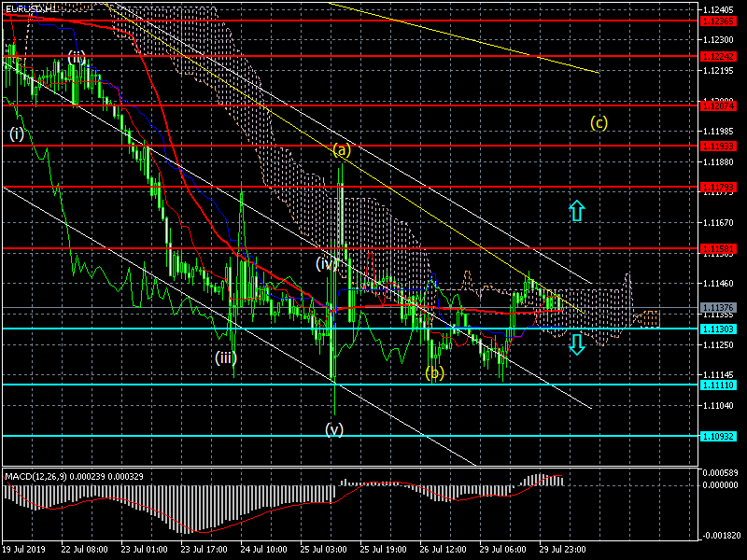Select the yellow (b) wave label

(x=434, y=373)
